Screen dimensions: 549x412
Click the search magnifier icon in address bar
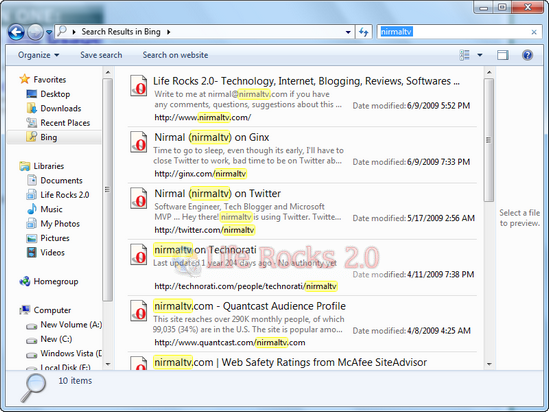[x=62, y=31]
